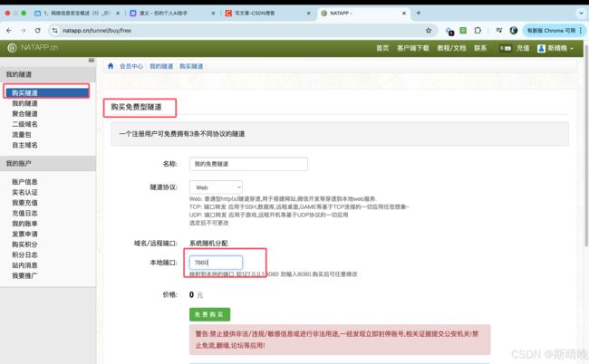Open 首页 in the NATAPP navigation bar
This screenshot has height=364, width=589.
382,48
